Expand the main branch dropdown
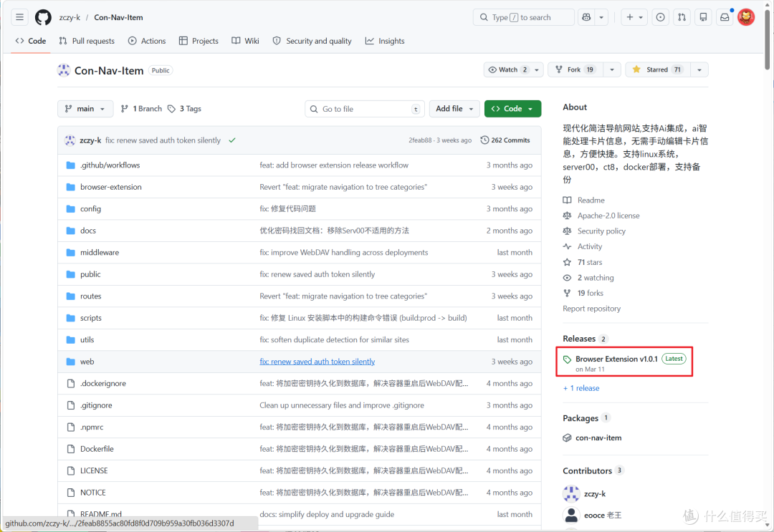The height and width of the screenshot is (532, 774). [x=85, y=108]
